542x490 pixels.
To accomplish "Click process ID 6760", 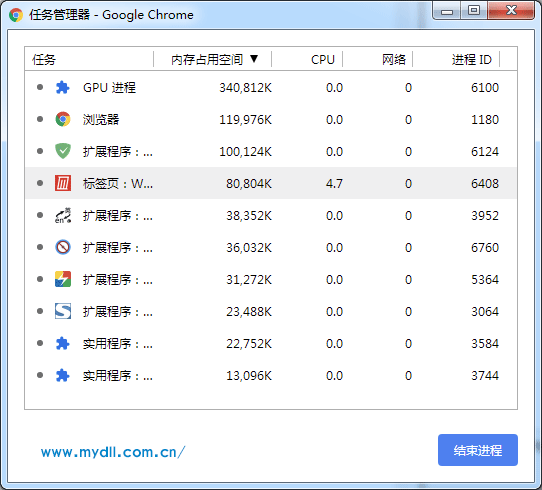I will [x=485, y=247].
